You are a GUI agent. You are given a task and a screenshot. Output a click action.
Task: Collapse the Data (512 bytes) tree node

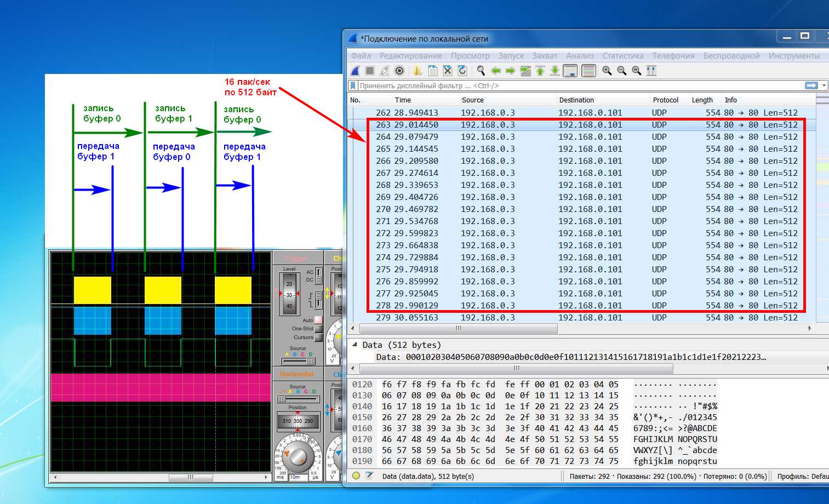(355, 345)
